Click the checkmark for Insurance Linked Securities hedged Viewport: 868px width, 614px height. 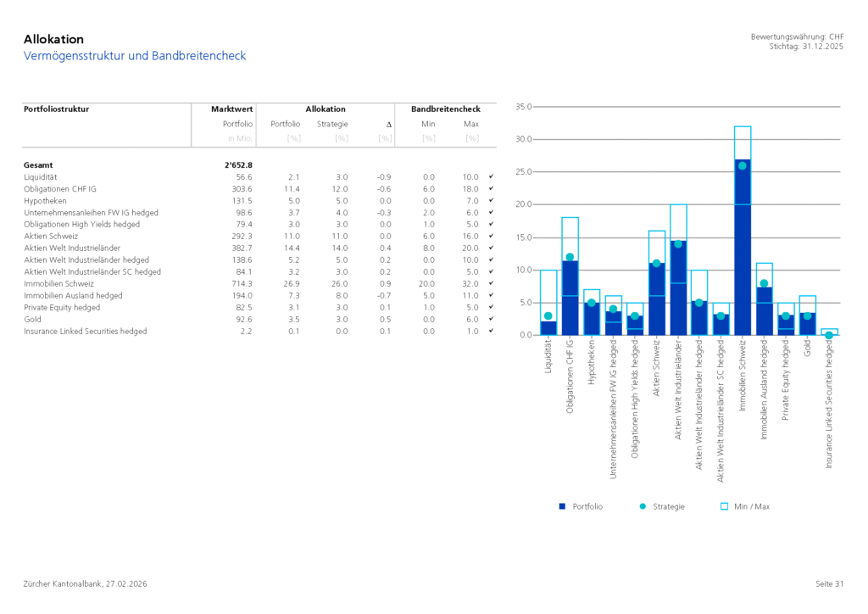coord(491,331)
